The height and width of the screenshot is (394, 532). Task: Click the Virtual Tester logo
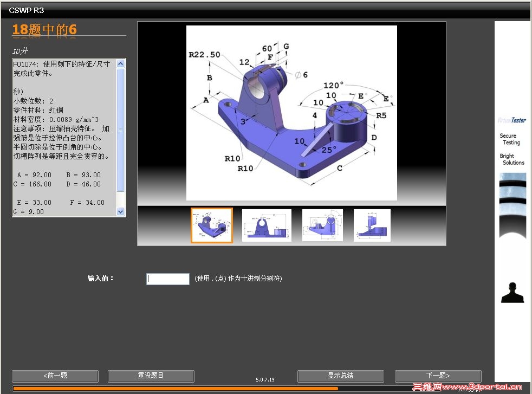512,120
